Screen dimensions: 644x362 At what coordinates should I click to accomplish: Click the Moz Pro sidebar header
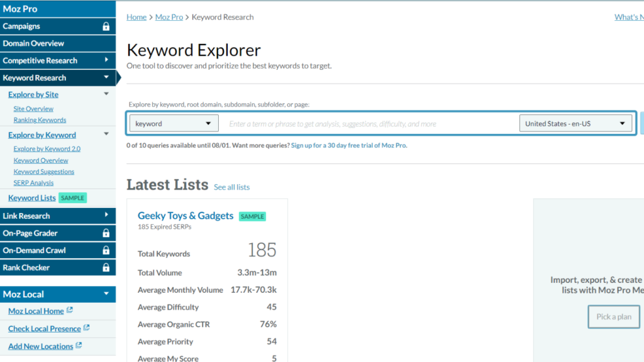click(x=58, y=9)
